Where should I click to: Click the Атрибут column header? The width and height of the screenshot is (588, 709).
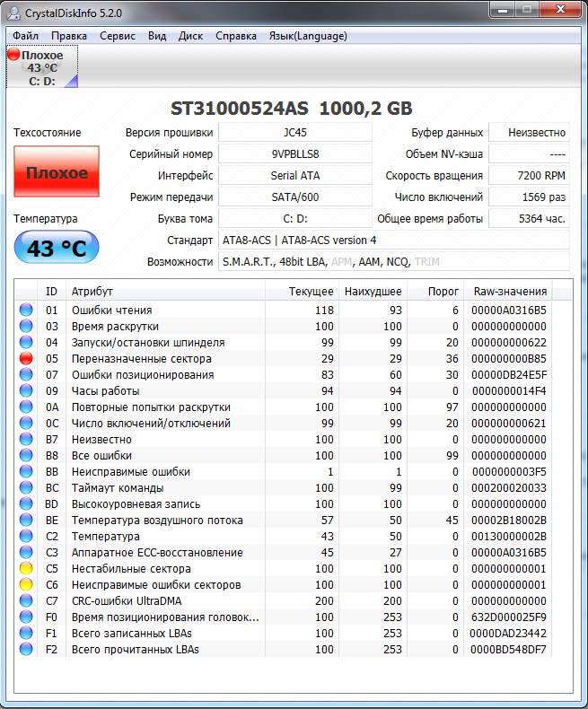click(165, 292)
